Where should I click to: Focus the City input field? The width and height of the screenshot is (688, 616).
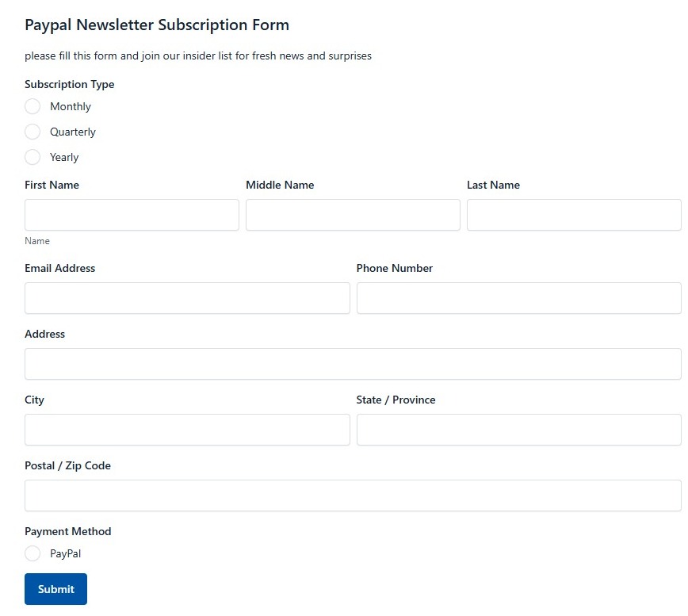(x=187, y=430)
